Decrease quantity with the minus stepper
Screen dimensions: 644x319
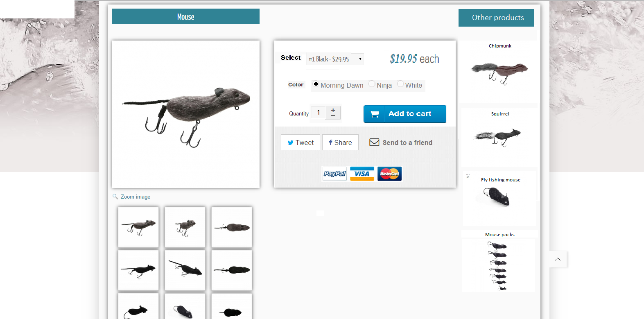tap(333, 116)
